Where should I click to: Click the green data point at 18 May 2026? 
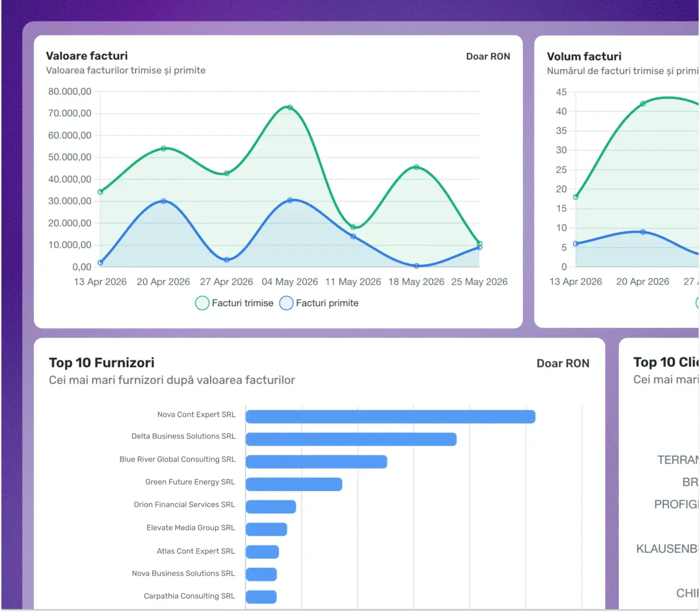coord(416,167)
